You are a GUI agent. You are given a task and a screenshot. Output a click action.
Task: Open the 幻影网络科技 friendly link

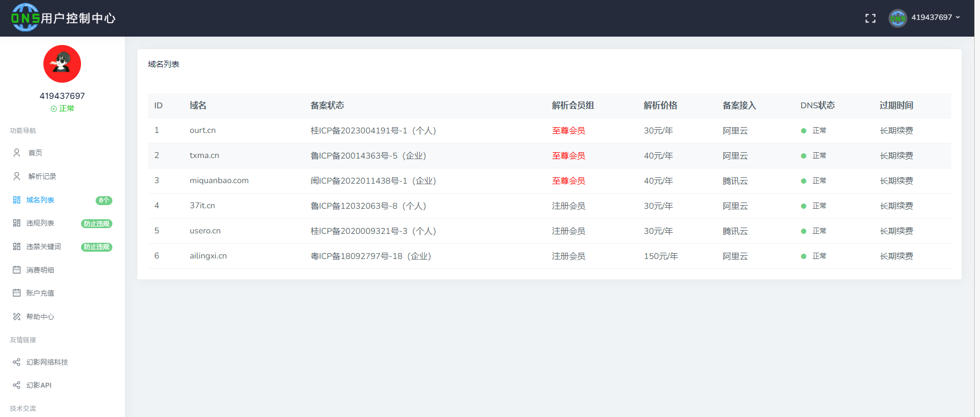click(47, 362)
